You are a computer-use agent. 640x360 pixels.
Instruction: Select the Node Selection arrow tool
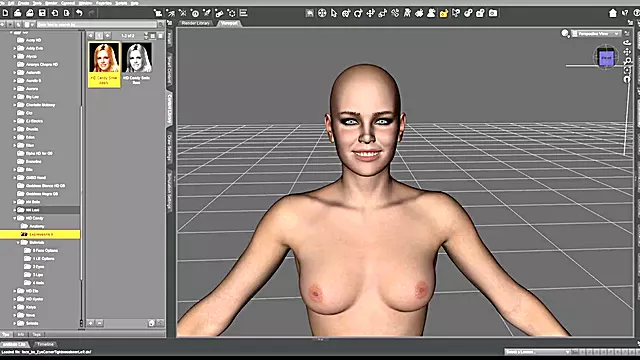tap(334, 13)
